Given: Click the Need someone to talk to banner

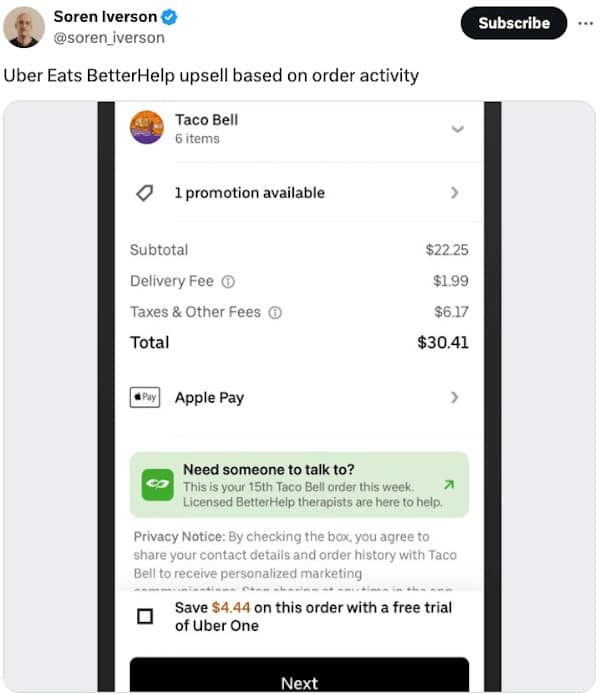Looking at the screenshot, I should tap(300, 485).
